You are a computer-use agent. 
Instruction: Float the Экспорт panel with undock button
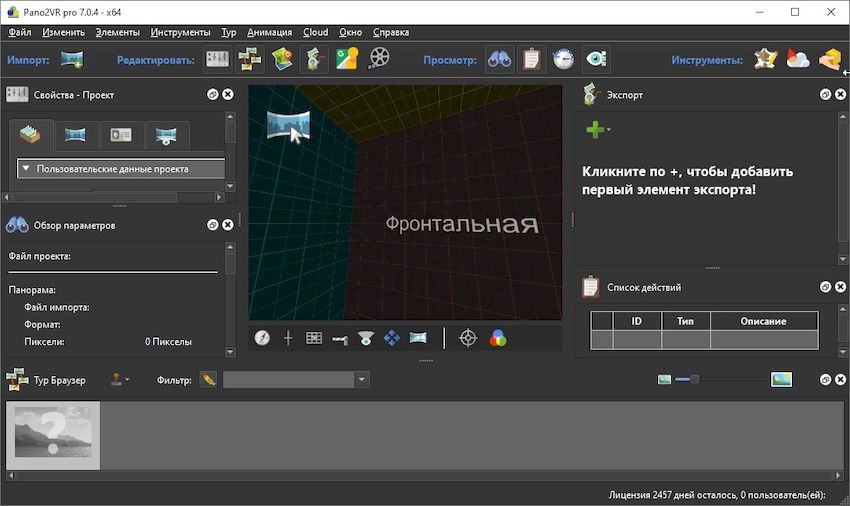[825, 95]
